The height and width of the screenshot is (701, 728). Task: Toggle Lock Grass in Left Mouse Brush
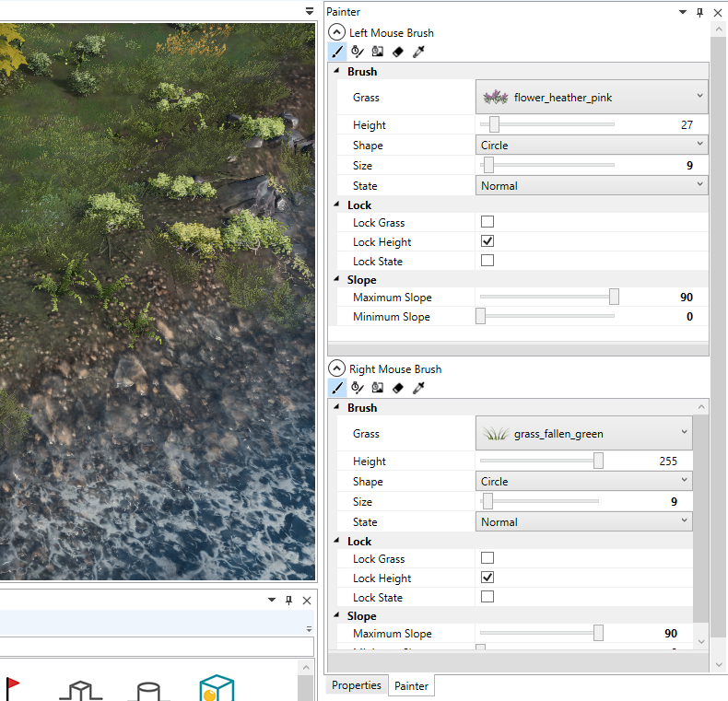[x=487, y=222]
